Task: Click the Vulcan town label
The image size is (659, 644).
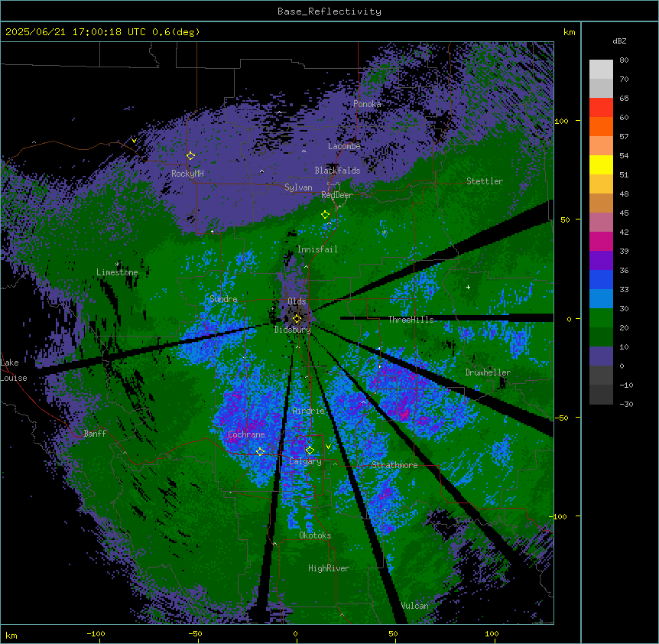Action: pyautogui.click(x=415, y=606)
